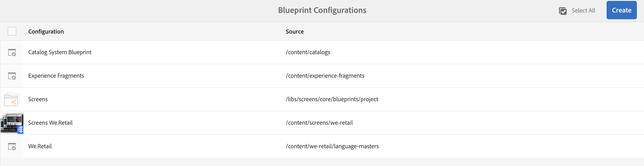Click the /content/catalogs source path
The height and width of the screenshot is (166, 644).
point(308,52)
